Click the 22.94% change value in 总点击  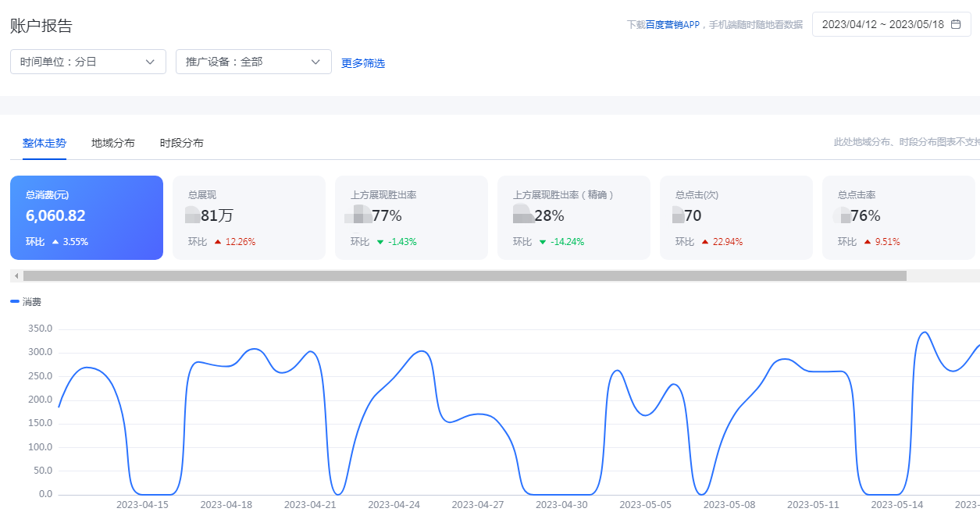pos(728,242)
